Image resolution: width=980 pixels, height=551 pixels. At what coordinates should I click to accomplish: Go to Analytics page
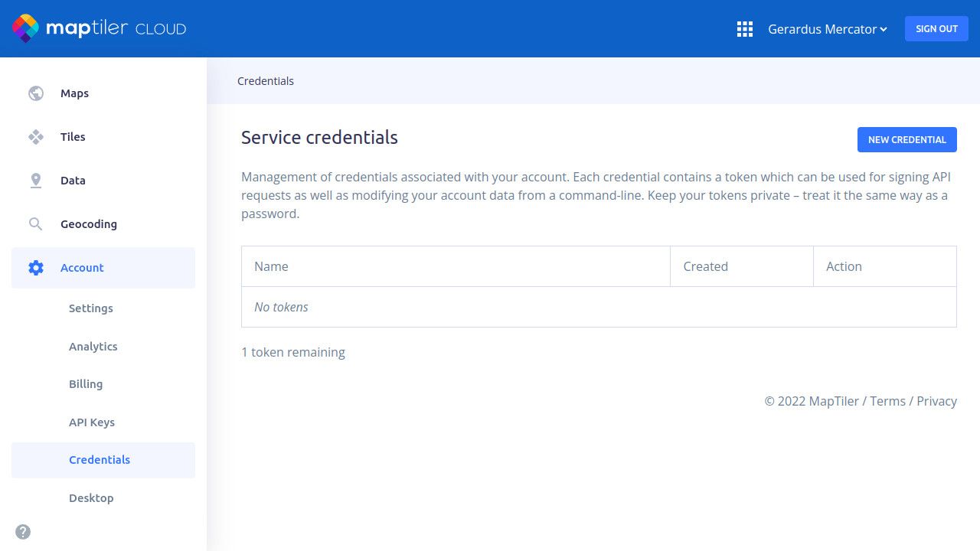pyautogui.click(x=93, y=347)
